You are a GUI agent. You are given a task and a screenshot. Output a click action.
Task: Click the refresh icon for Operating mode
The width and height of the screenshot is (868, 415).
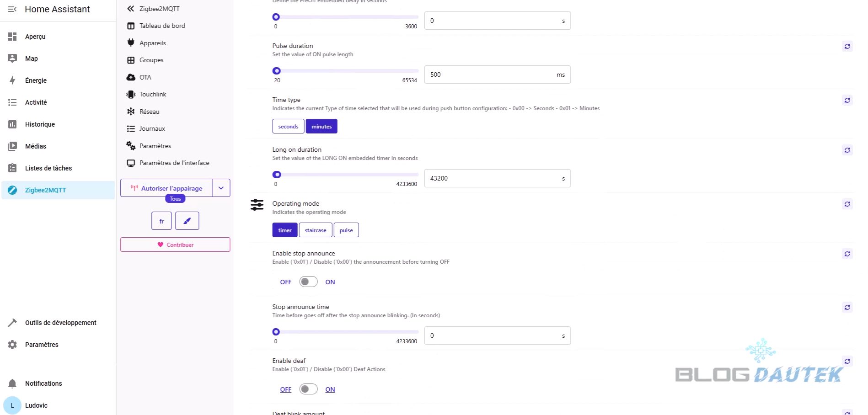pyautogui.click(x=847, y=204)
